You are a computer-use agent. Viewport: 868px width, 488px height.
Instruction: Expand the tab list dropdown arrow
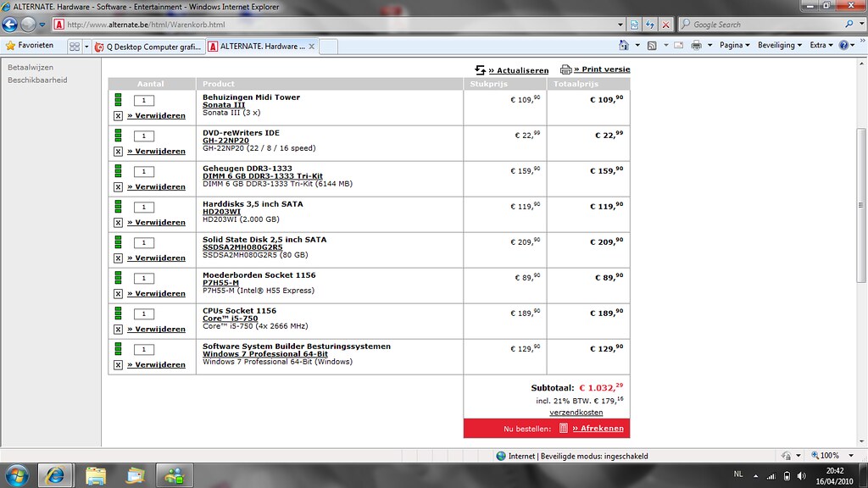tap(86, 47)
